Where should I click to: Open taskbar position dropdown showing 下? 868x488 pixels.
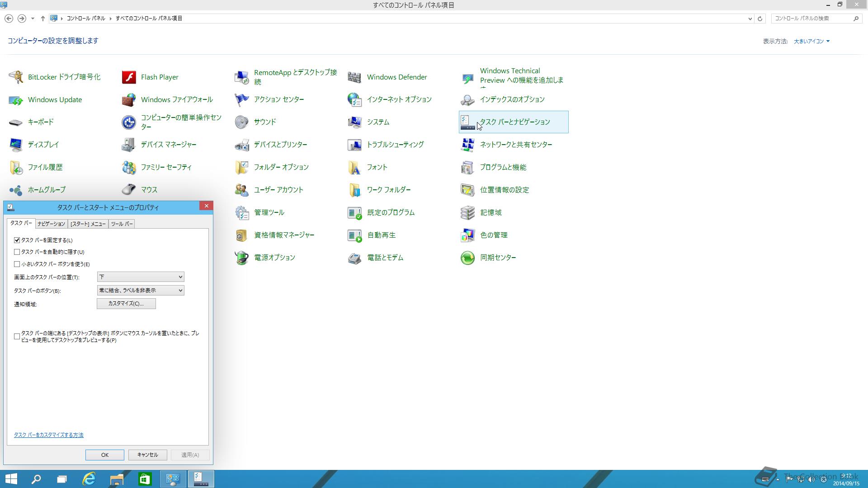(x=141, y=277)
